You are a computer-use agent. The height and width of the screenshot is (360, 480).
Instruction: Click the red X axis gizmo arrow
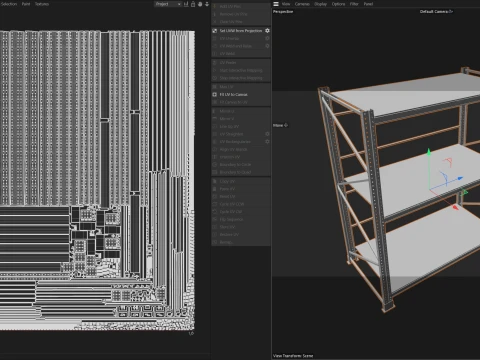tap(456, 207)
